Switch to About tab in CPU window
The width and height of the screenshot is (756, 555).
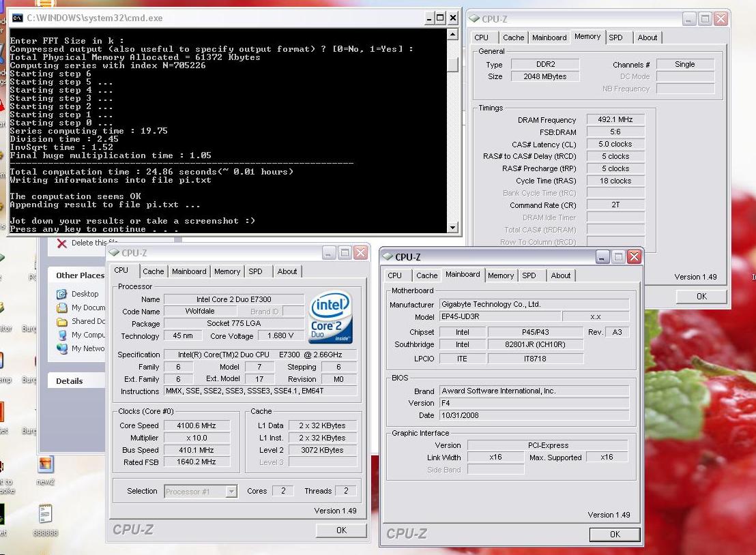pos(287,272)
